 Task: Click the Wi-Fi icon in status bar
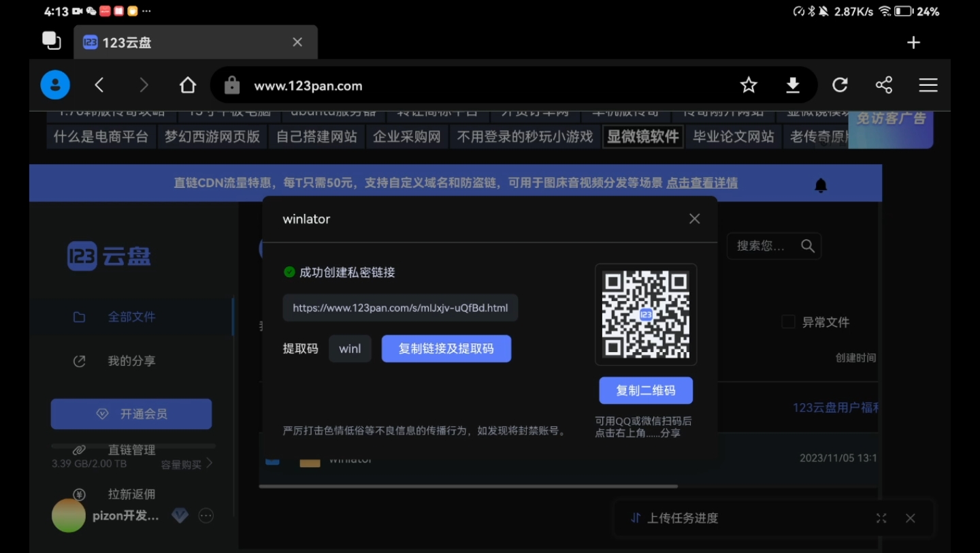885,12
